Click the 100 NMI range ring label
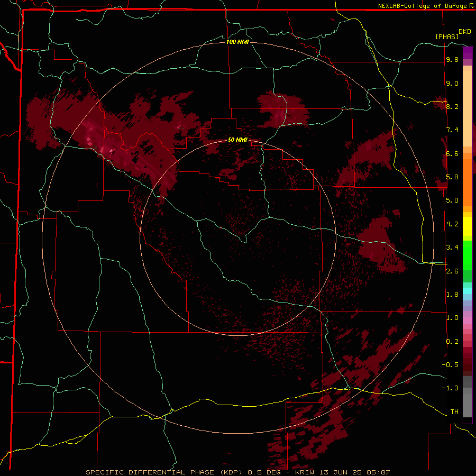The height and width of the screenshot is (476, 476). (237, 42)
